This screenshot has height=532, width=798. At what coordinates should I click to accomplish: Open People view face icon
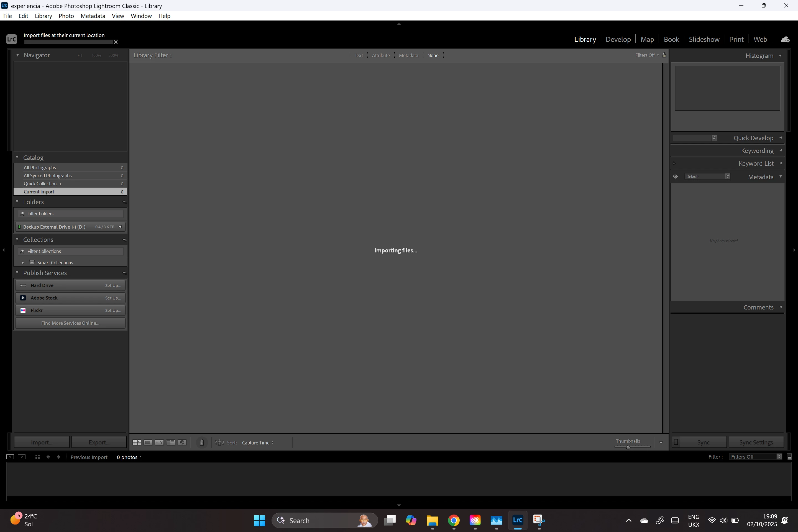(182, 443)
